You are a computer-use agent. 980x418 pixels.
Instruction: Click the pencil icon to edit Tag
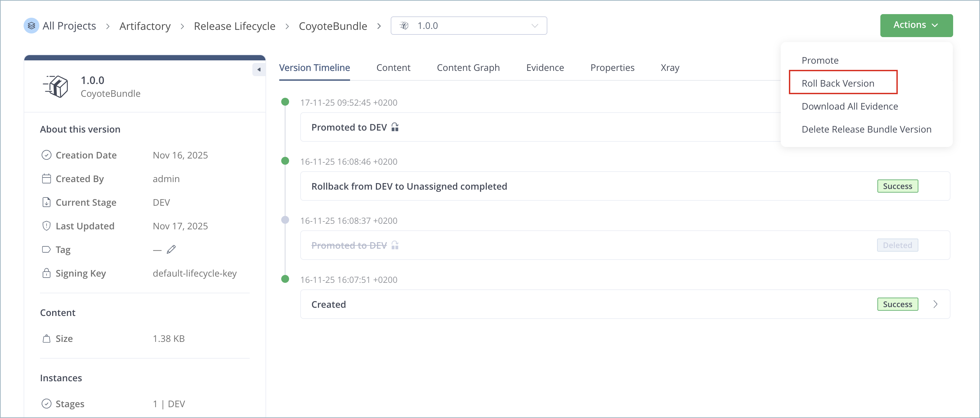pyautogui.click(x=171, y=250)
